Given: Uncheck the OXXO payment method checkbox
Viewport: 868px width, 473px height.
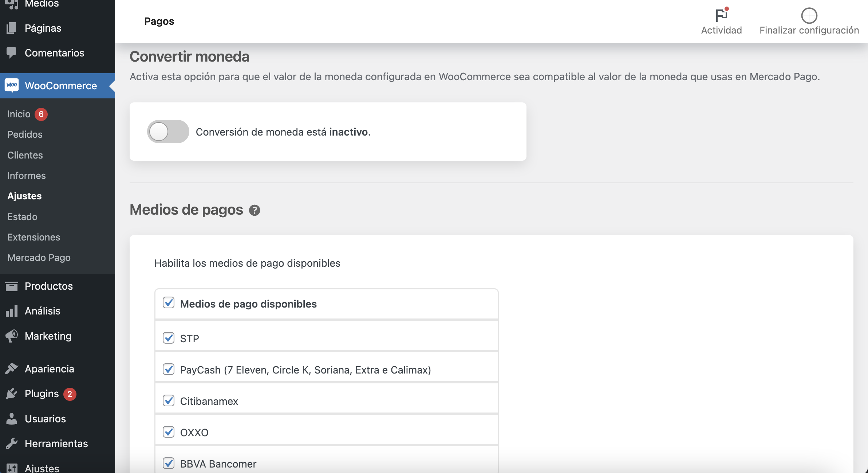Looking at the screenshot, I should tap(169, 432).
